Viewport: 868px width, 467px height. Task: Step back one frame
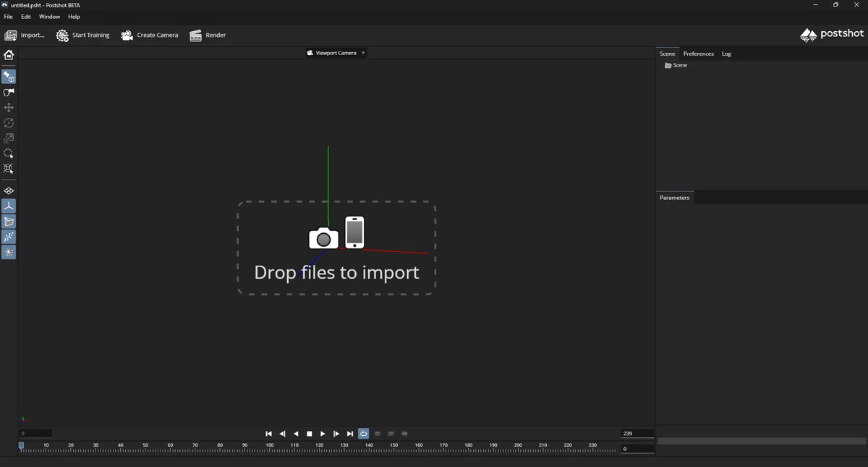(282, 434)
